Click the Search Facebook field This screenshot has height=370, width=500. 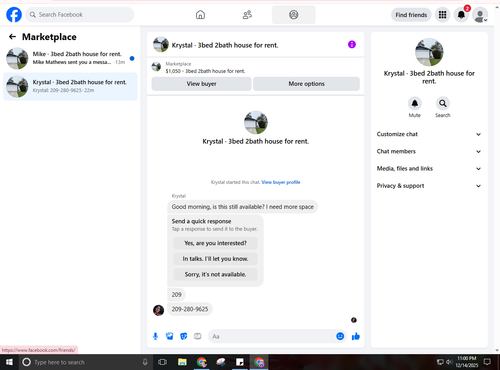(x=80, y=15)
